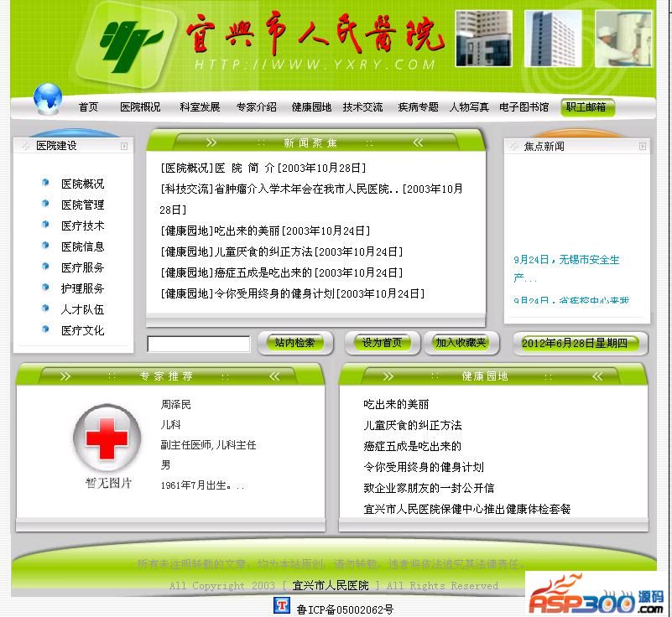This screenshot has width=672, height=617.
Task: Open sidebar link 医疗技术
Action: coord(83,226)
